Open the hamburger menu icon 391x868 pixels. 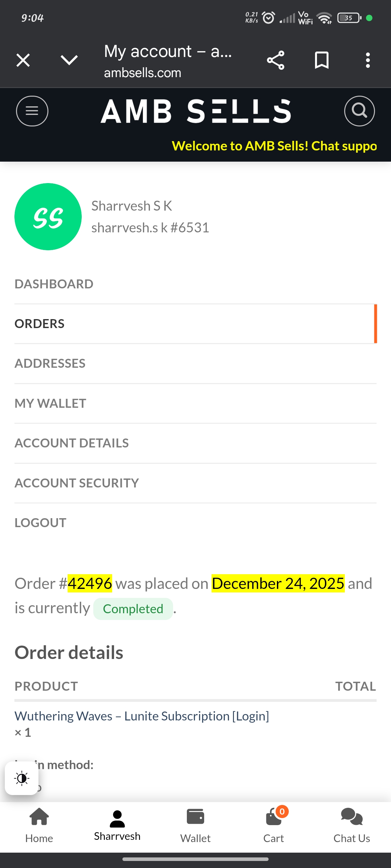(32, 111)
